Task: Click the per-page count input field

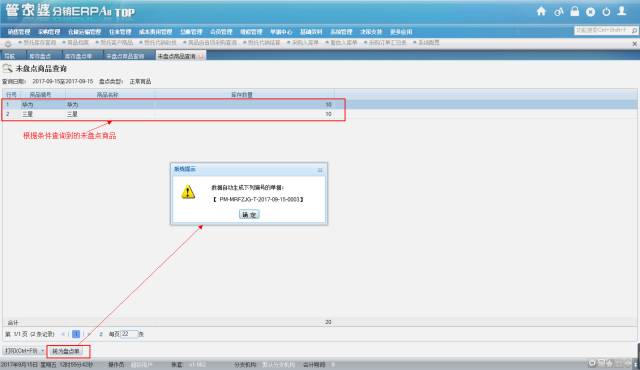Action: tap(129, 334)
